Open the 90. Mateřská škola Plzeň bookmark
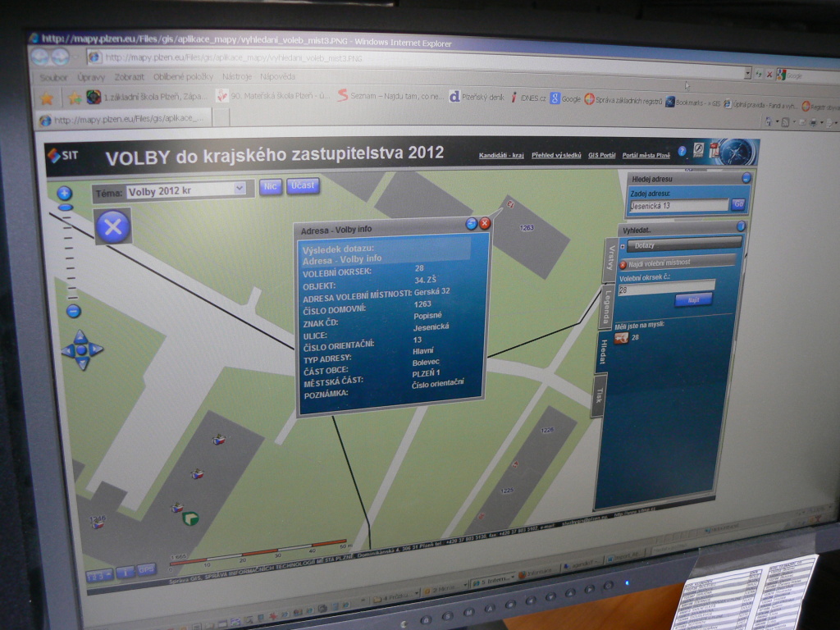This screenshot has height=630, width=840. (273, 96)
